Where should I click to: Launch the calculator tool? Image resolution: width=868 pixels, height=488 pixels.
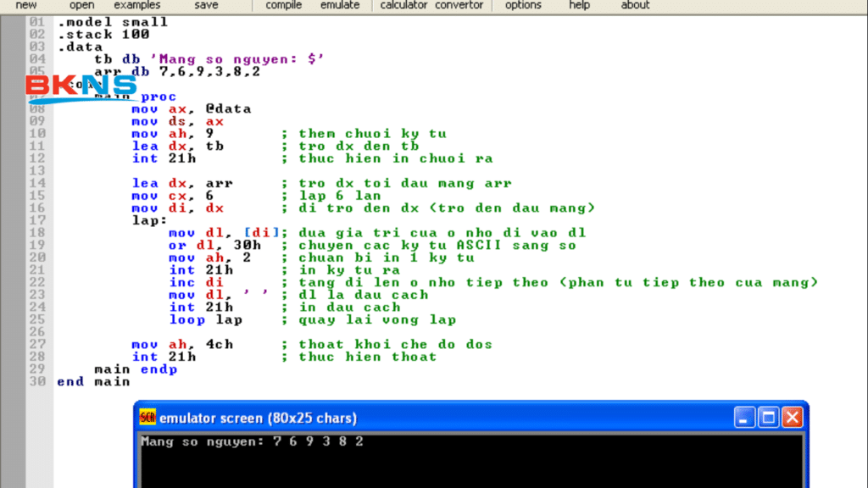click(403, 5)
